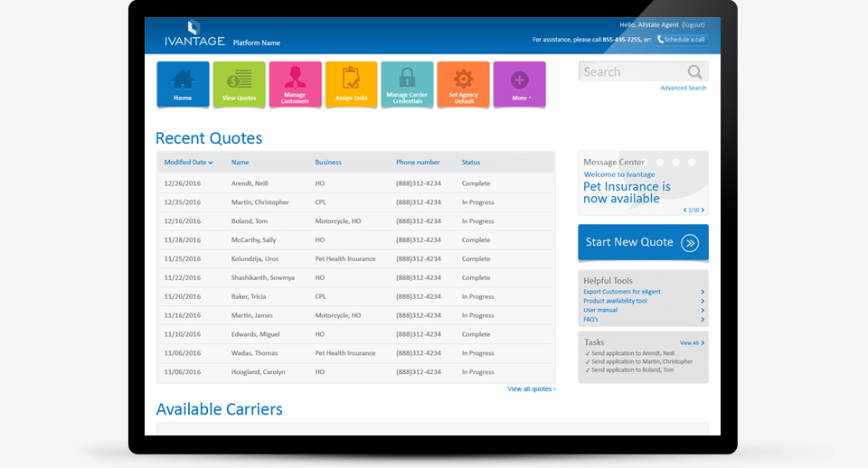Select the Hoogland, Carolyn quote
868x468 pixels.
point(356,371)
